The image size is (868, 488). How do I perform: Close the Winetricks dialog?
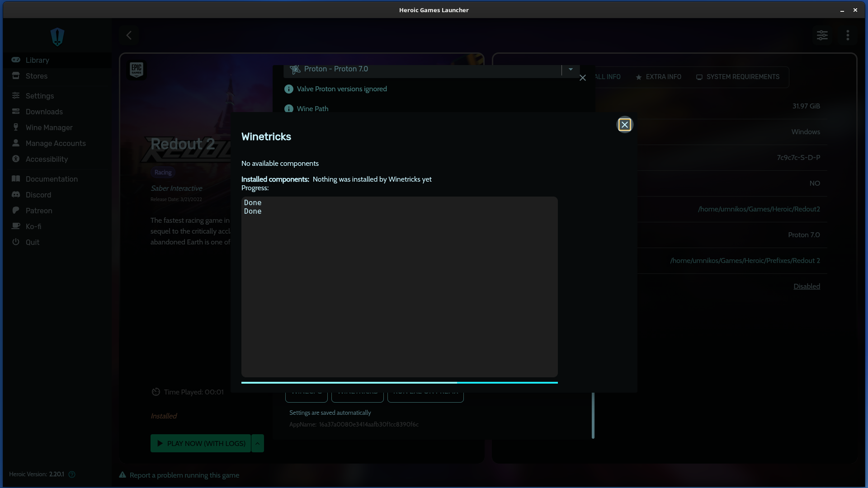(624, 125)
